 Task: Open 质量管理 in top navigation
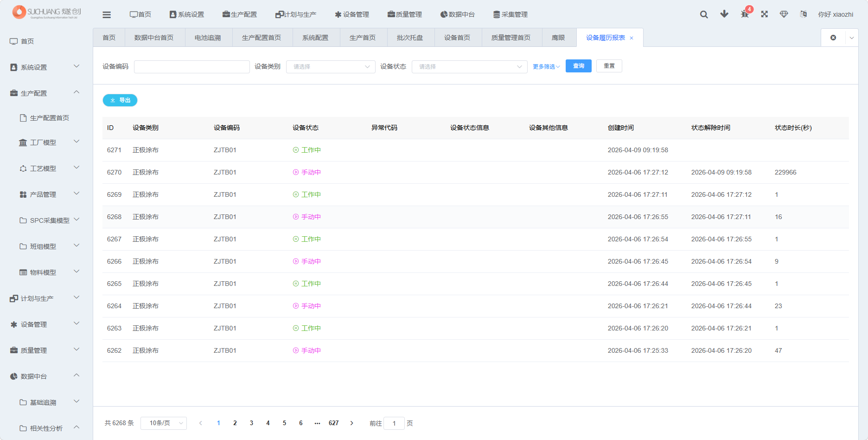coord(405,14)
